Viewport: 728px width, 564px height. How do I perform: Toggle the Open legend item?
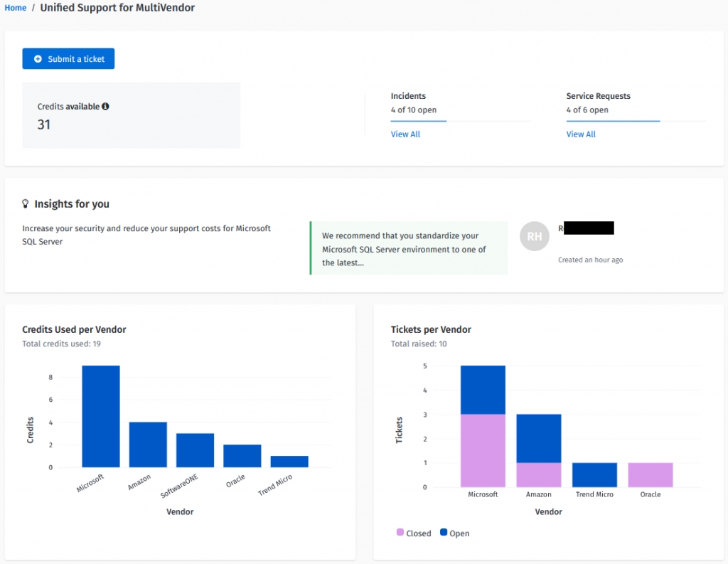(454, 533)
